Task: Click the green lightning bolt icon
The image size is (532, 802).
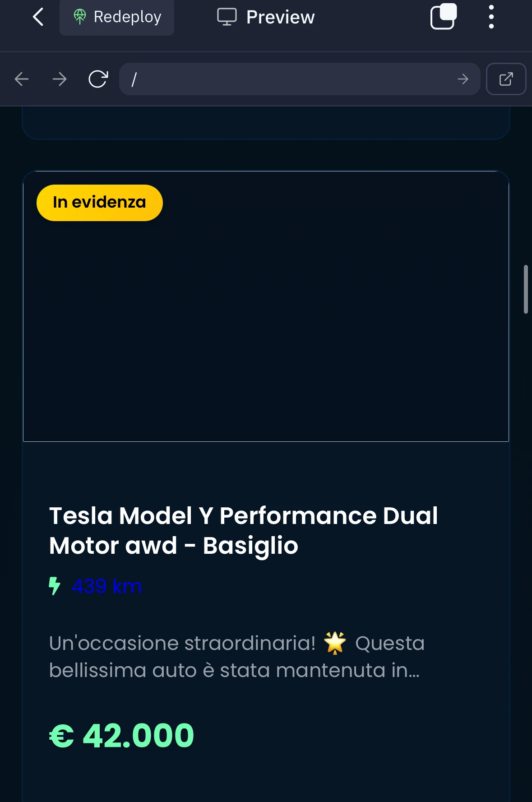Action: click(x=55, y=586)
